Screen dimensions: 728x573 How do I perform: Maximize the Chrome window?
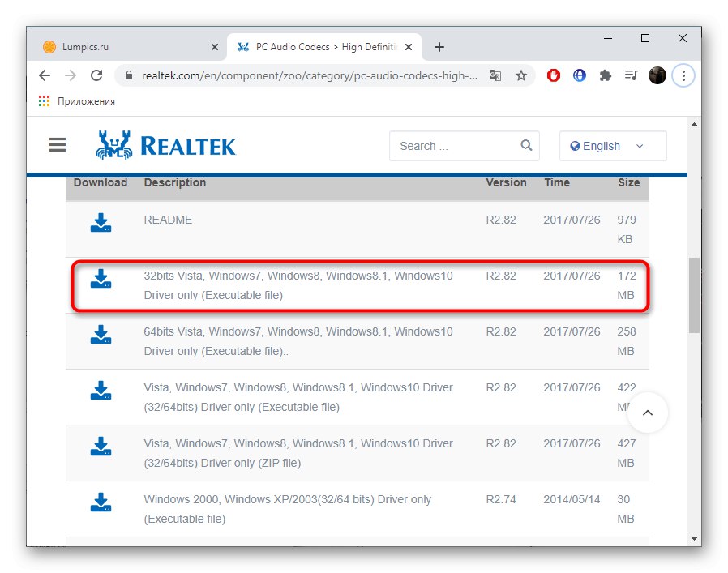tap(644, 38)
